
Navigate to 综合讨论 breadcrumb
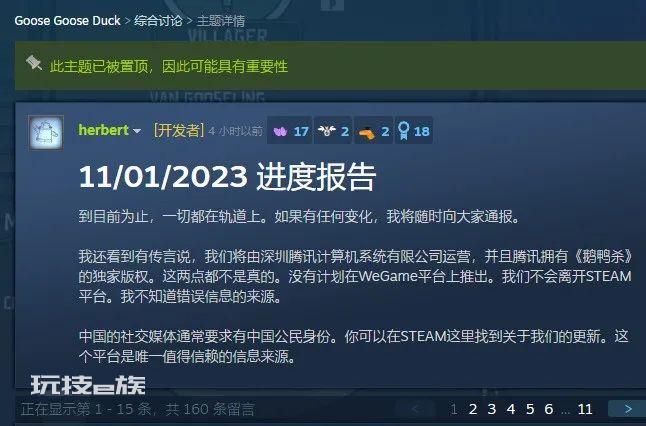click(158, 21)
